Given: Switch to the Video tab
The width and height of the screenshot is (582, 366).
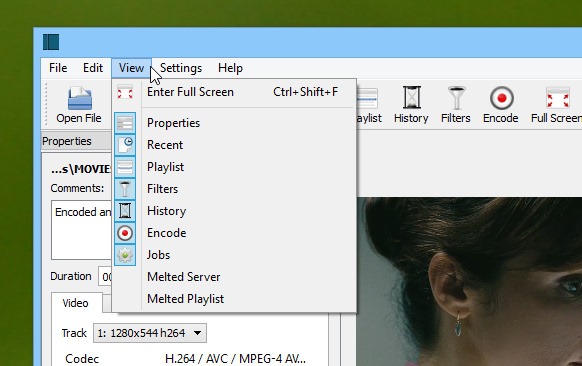Looking at the screenshot, I should (76, 303).
